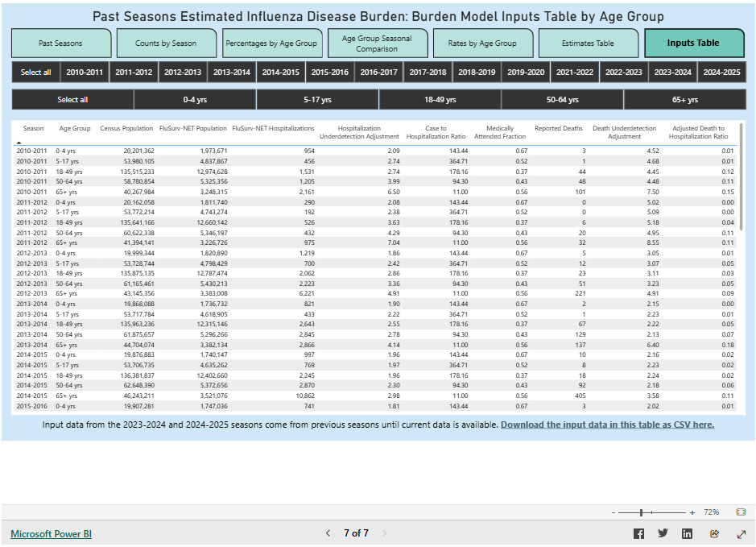
Task: Click the fit-to-page icon beside zoom percentage
Action: click(741, 512)
